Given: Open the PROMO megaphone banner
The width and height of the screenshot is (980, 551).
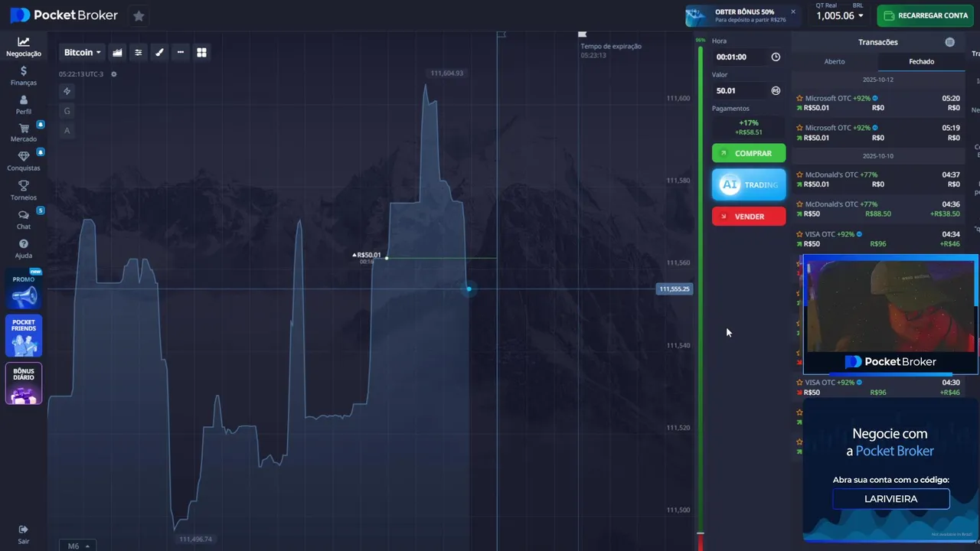Looking at the screenshot, I should pyautogui.click(x=24, y=289).
